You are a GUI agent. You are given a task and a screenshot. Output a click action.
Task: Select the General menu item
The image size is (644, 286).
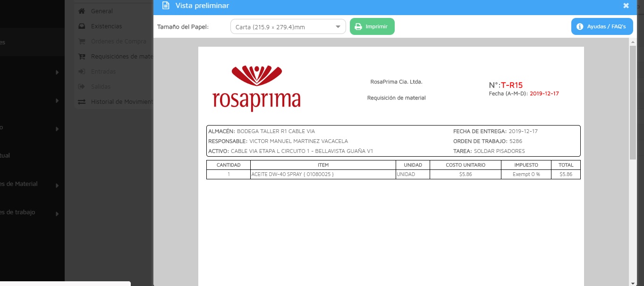pyautogui.click(x=102, y=11)
